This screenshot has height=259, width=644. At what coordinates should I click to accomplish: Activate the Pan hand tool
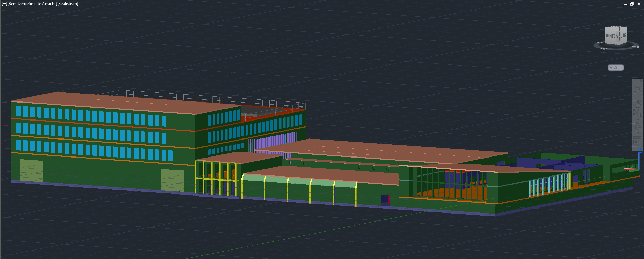coord(637,103)
